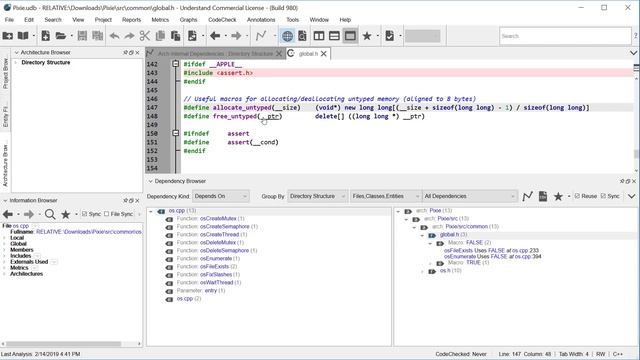Collapse the #ifdef __APPLE__ code fold
This screenshot has width=640, height=360.
176,64
